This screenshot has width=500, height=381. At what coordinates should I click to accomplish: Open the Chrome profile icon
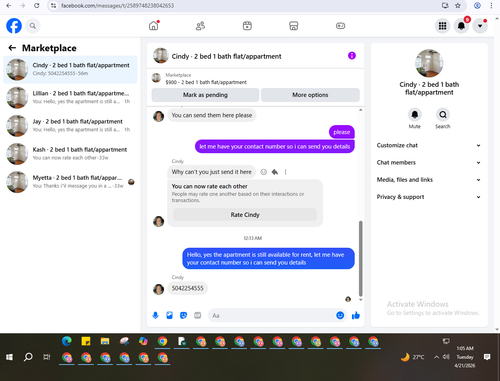(477, 5)
